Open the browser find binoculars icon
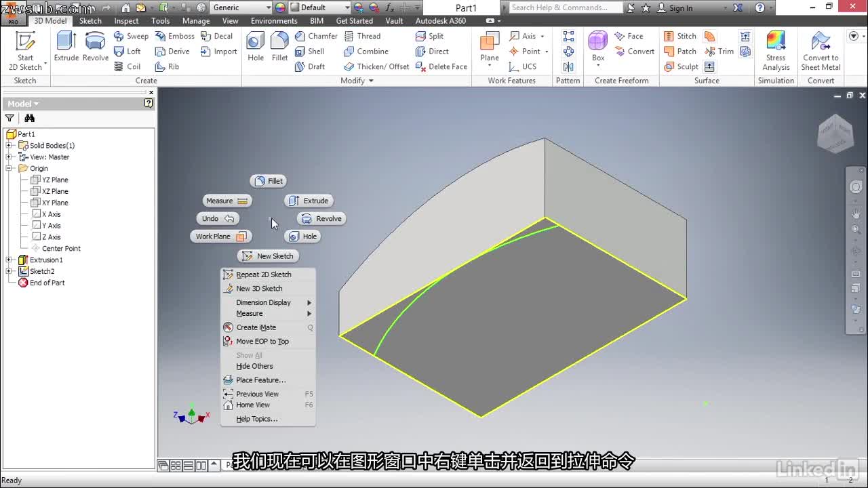Image resolution: width=868 pixels, height=488 pixels. coord(29,118)
